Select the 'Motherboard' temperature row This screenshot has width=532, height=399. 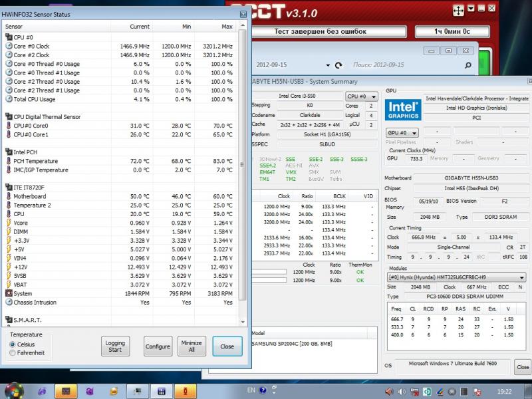click(x=119, y=196)
